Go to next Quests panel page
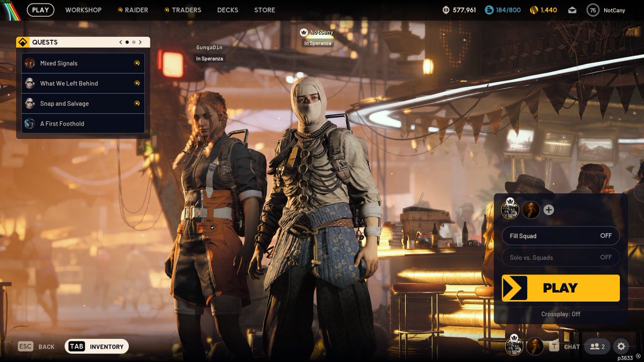This screenshot has height=362, width=644. [141, 42]
